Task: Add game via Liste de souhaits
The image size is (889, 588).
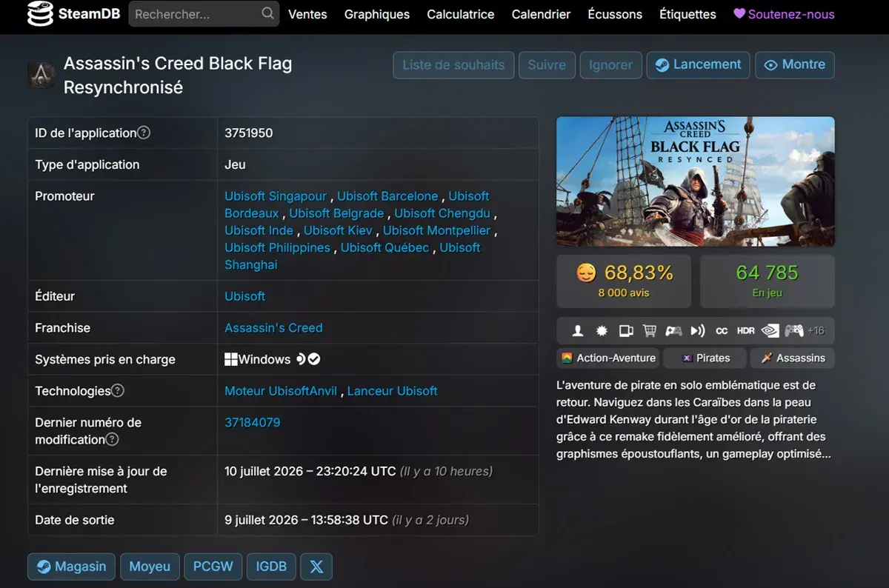Action: (x=453, y=65)
